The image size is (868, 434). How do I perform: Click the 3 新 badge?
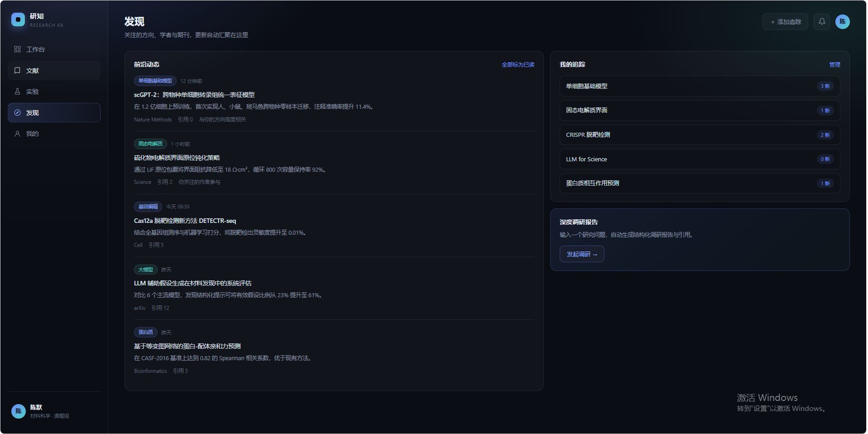(x=825, y=86)
